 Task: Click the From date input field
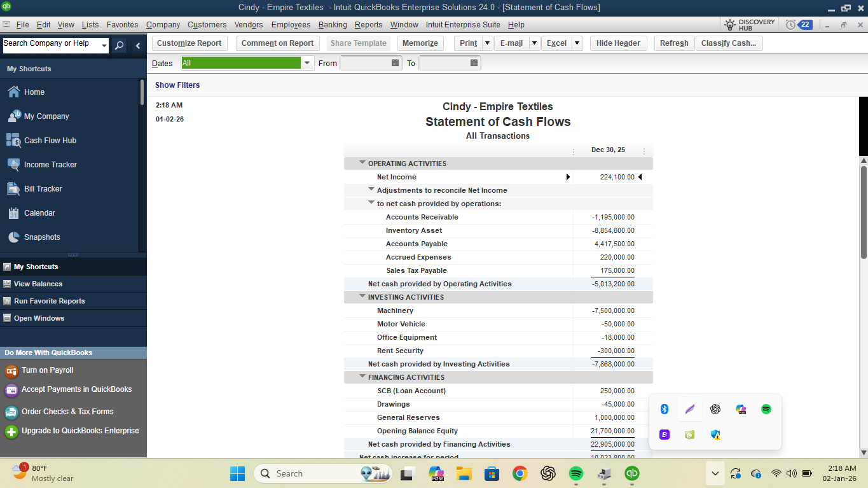(x=366, y=63)
